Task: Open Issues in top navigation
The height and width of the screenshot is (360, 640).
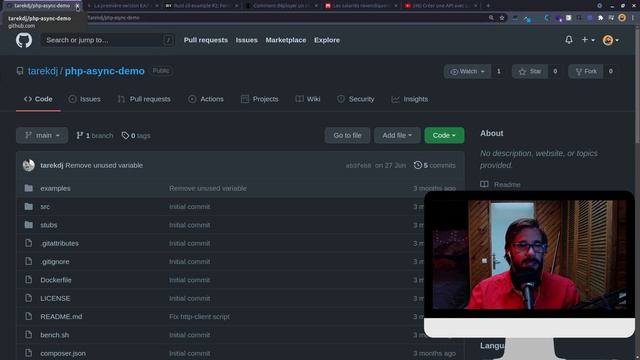Action: (x=247, y=40)
